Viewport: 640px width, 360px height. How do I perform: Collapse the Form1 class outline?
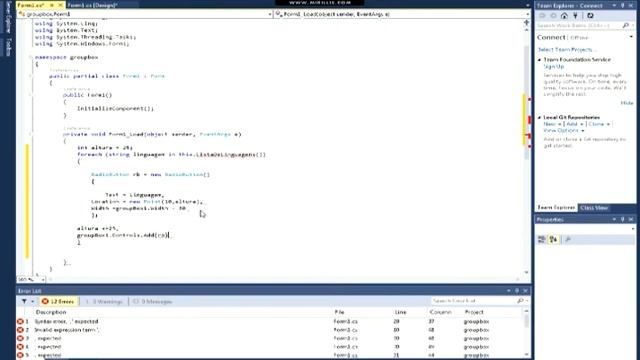pyautogui.click(x=30, y=76)
